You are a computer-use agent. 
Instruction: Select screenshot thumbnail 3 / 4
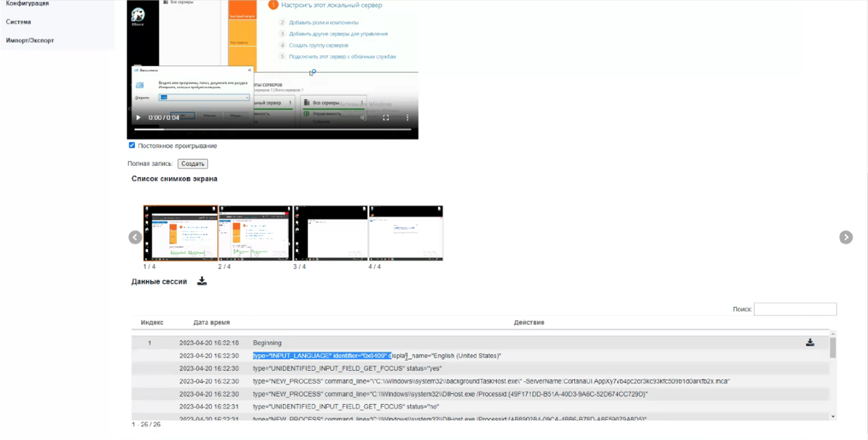point(331,233)
